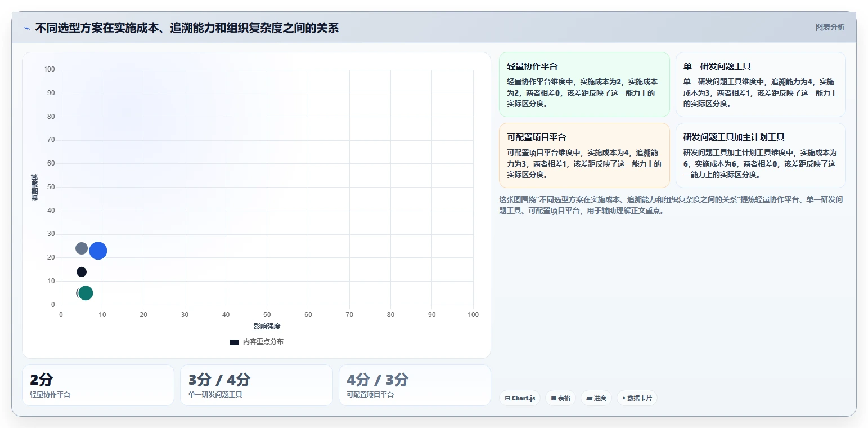Select the 表格 tag chip

pos(560,398)
